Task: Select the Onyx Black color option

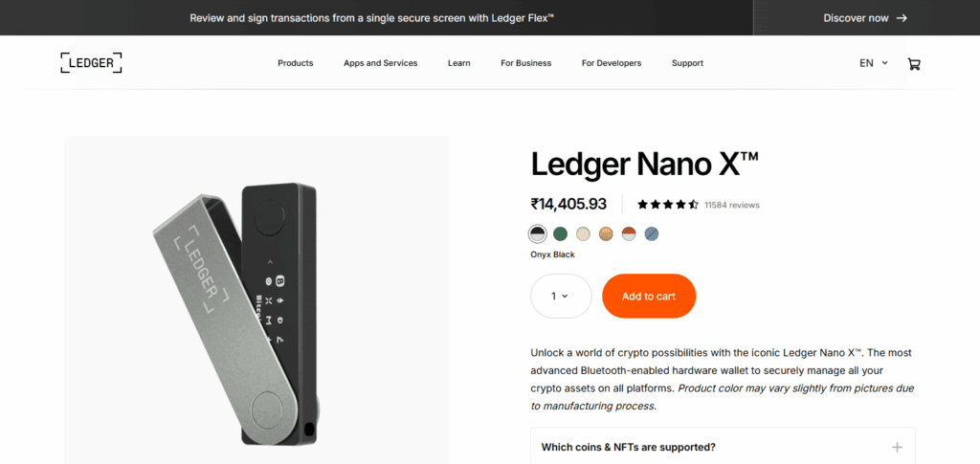Action: pyautogui.click(x=538, y=233)
